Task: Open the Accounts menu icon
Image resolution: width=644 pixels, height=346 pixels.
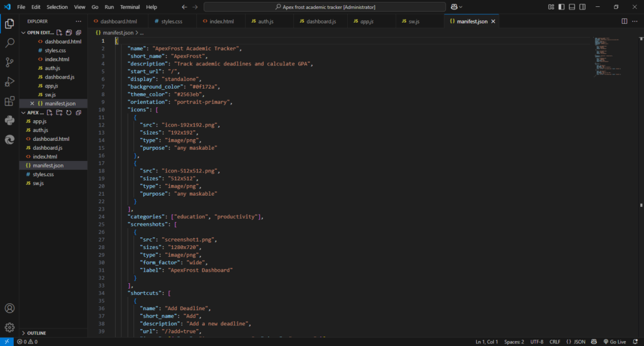Action: click(x=9, y=308)
